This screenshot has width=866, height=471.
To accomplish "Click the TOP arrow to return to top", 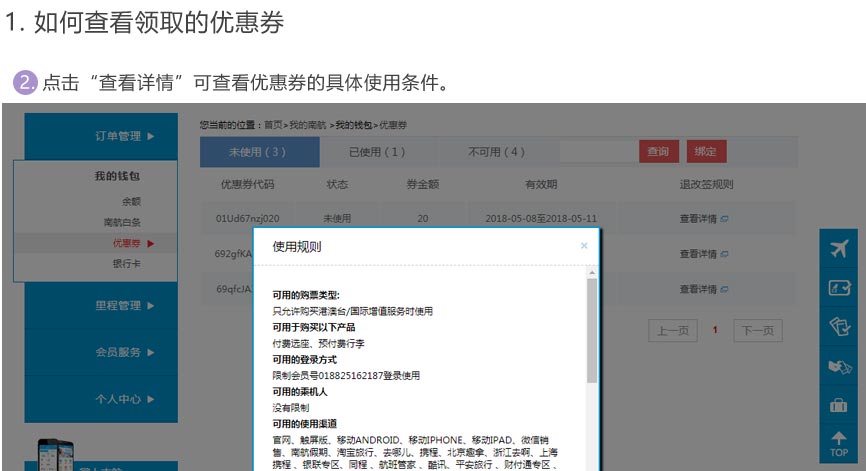I will point(839,444).
